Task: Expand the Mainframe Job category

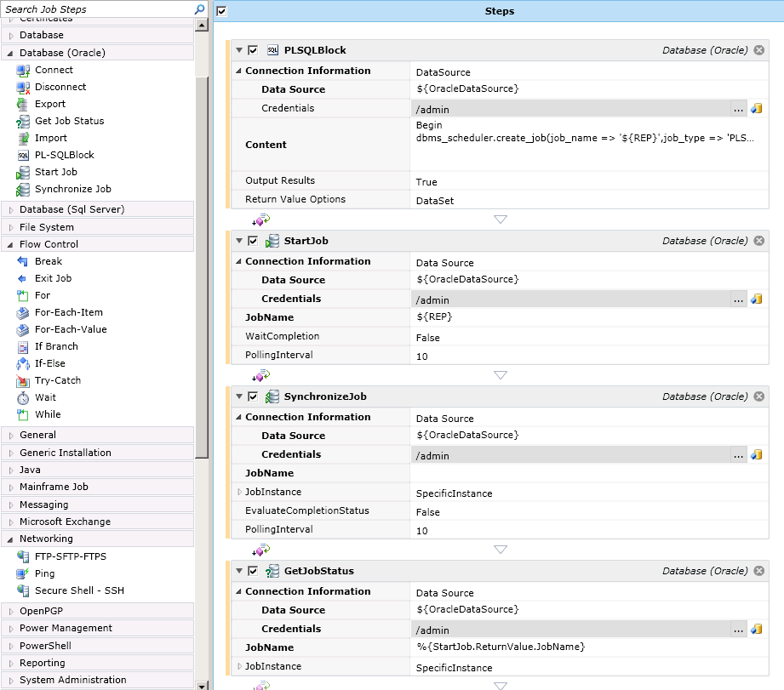Action: pyautogui.click(x=11, y=488)
